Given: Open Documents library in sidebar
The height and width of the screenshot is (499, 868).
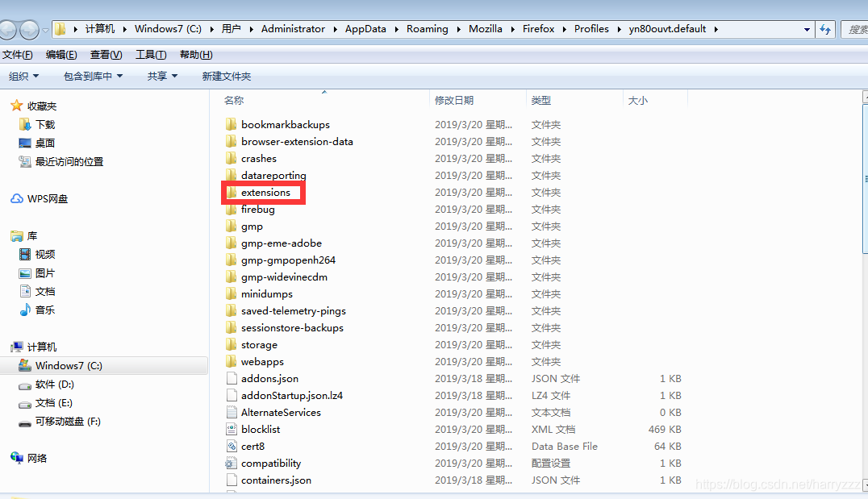Looking at the screenshot, I should [45, 291].
